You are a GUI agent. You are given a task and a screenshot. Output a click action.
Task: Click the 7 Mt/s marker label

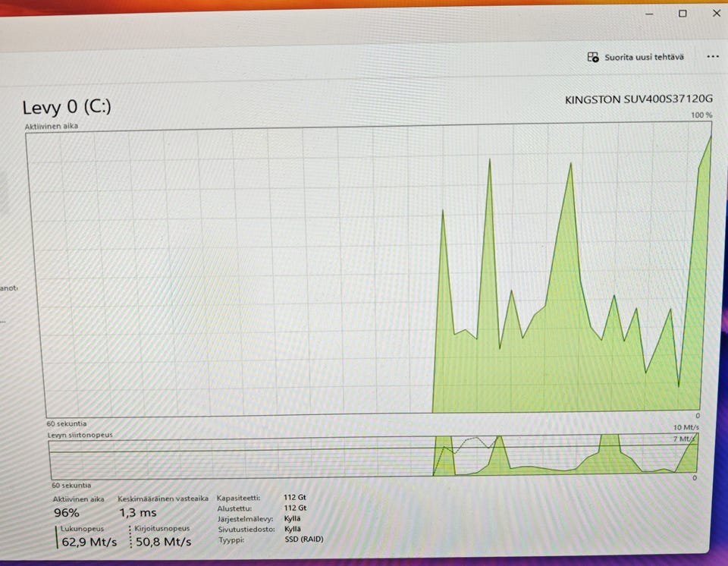pyautogui.click(x=684, y=439)
